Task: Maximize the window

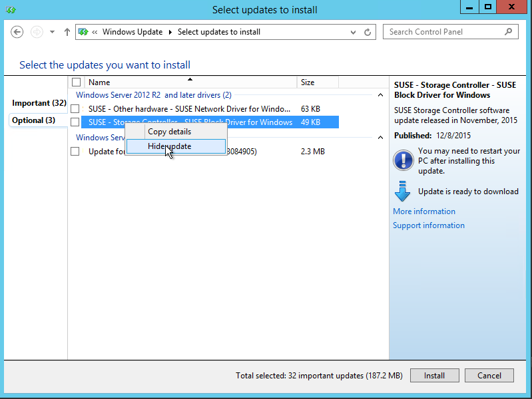Action: coord(488,7)
